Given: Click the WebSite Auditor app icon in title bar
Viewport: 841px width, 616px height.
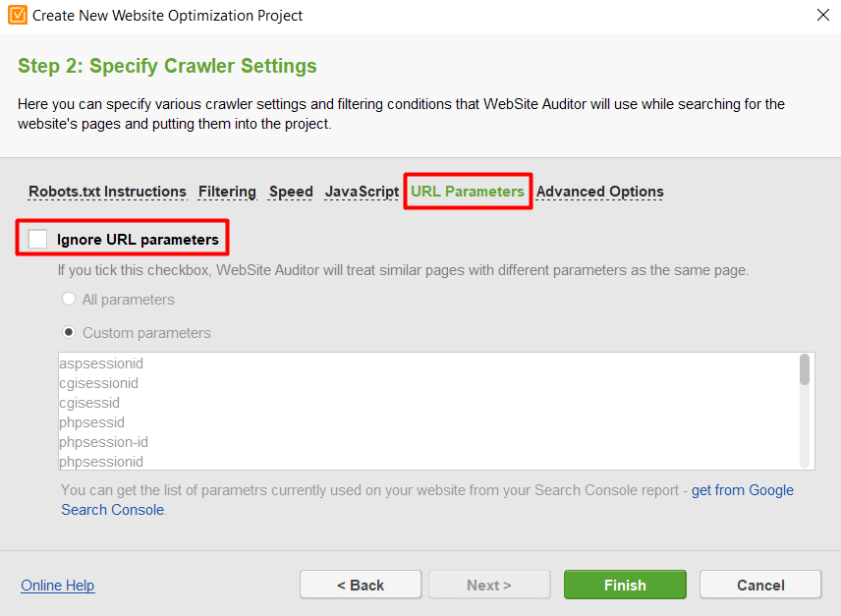Looking at the screenshot, I should (x=17, y=15).
